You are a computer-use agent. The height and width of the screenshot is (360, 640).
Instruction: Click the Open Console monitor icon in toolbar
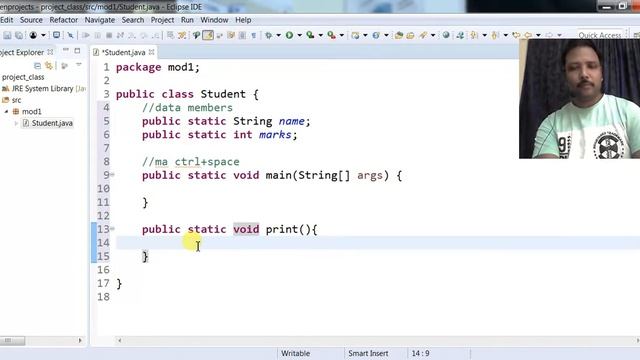[56, 35]
